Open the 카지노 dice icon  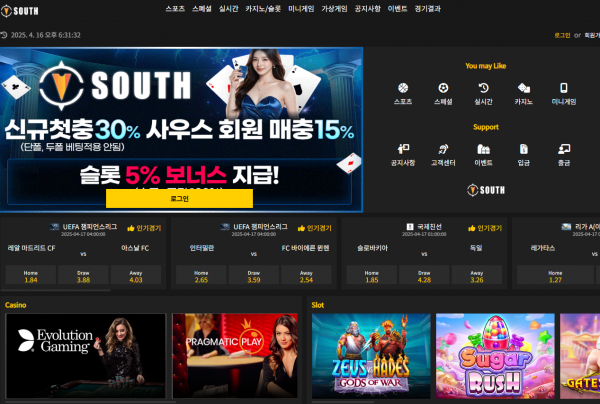coord(523,89)
